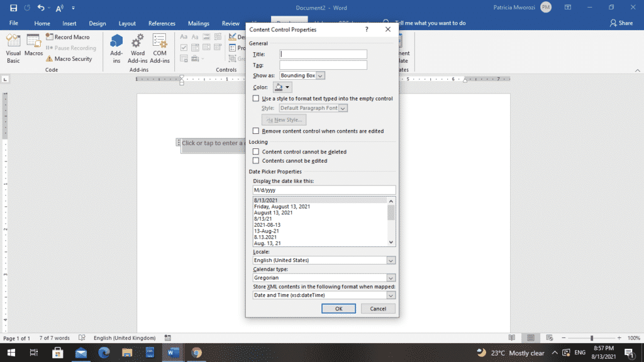Enable 'Remove content control when contents are edited'

tap(257, 131)
